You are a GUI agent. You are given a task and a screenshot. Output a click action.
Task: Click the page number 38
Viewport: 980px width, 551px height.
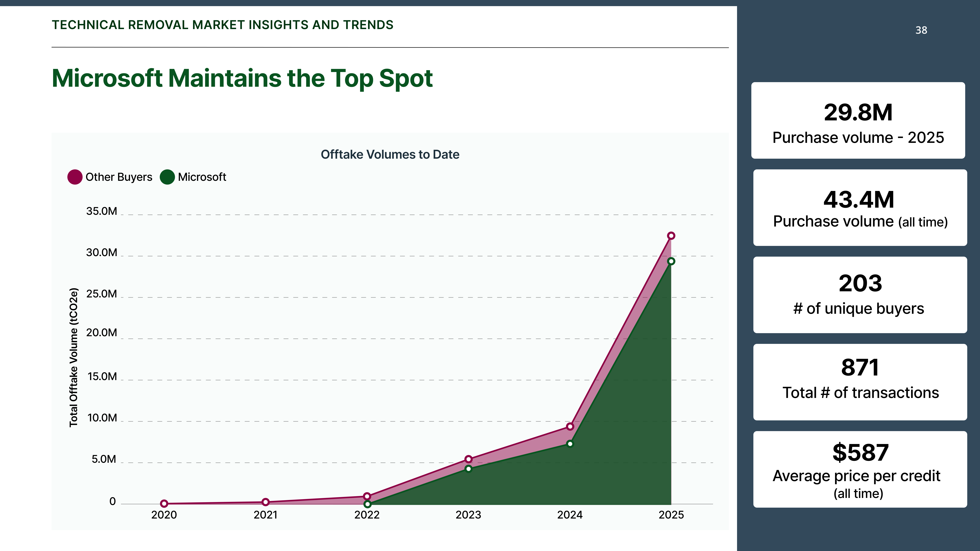[x=922, y=30]
